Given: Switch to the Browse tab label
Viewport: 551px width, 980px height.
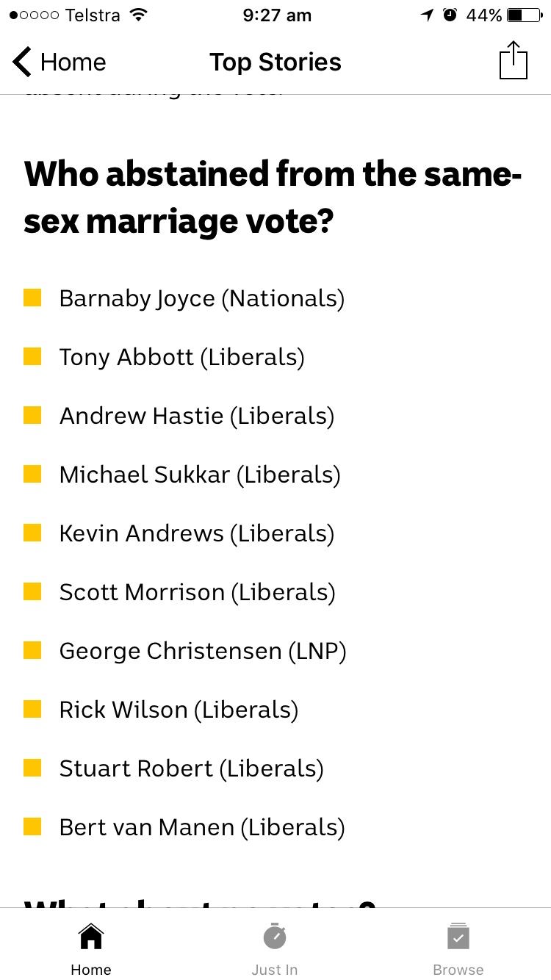Looking at the screenshot, I should pyautogui.click(x=458, y=970).
